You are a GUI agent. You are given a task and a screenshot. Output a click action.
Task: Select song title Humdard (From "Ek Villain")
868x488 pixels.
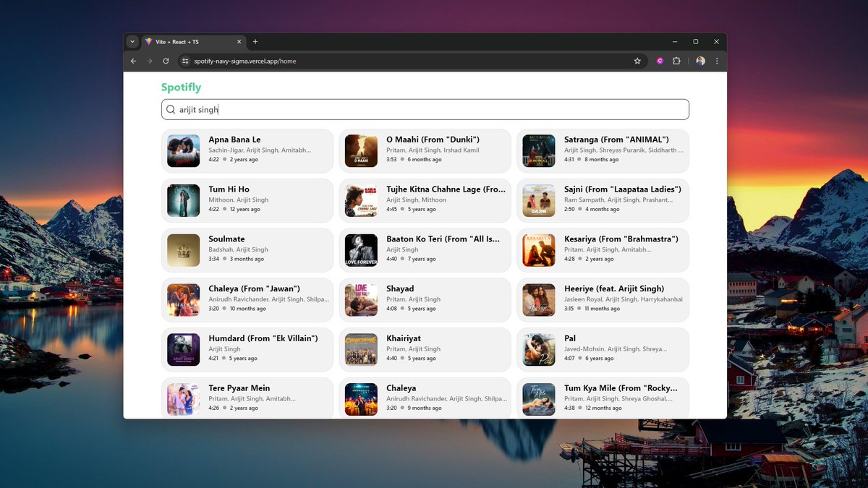click(263, 338)
